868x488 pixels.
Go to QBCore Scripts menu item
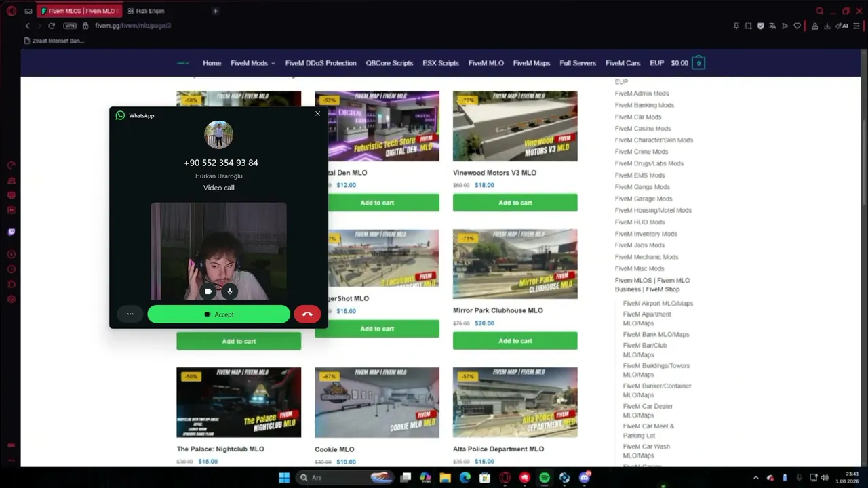(389, 63)
